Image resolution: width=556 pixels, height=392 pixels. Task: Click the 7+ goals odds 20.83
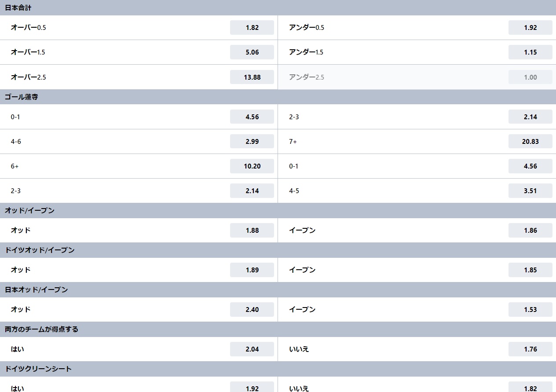click(x=530, y=141)
